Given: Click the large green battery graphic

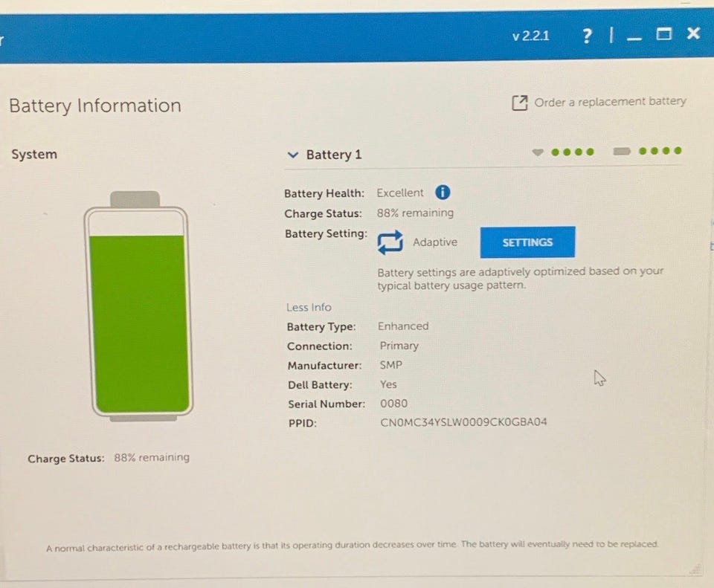Looking at the screenshot, I should coord(138,306).
